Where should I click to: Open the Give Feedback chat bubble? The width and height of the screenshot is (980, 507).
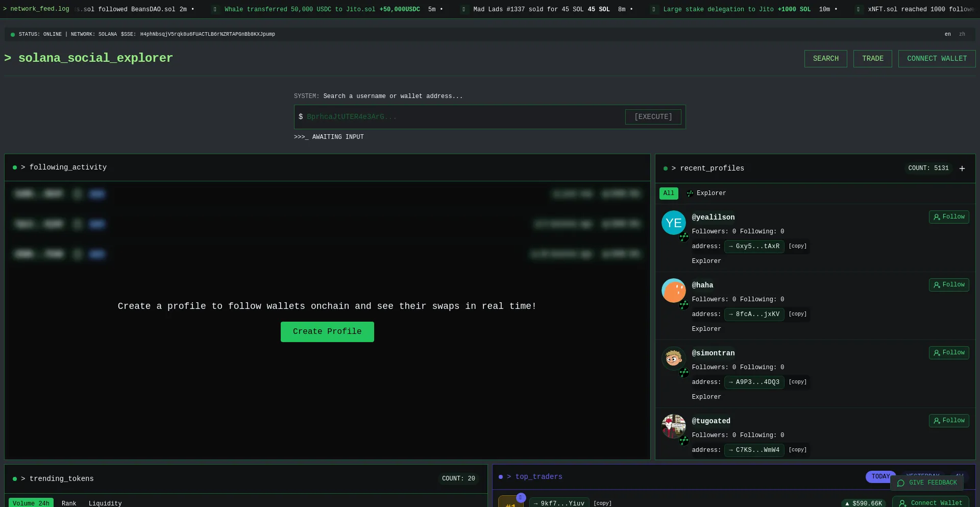pyautogui.click(x=927, y=483)
